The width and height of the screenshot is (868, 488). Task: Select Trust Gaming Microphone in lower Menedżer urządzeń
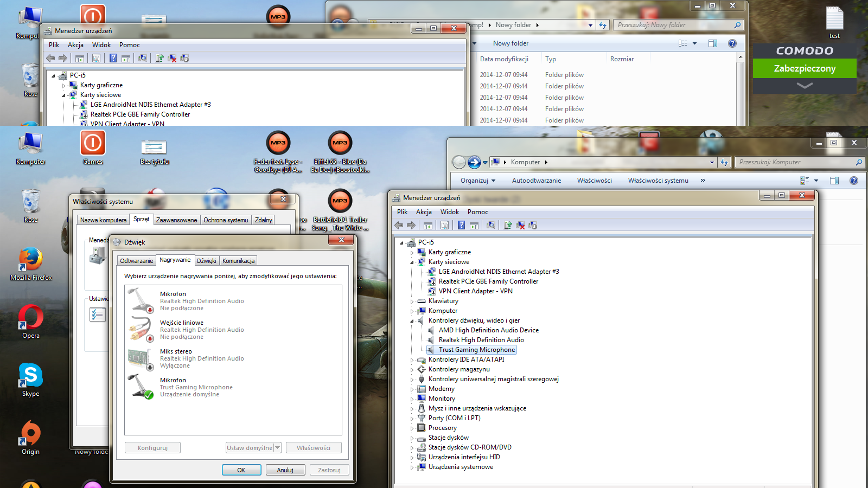click(x=477, y=350)
